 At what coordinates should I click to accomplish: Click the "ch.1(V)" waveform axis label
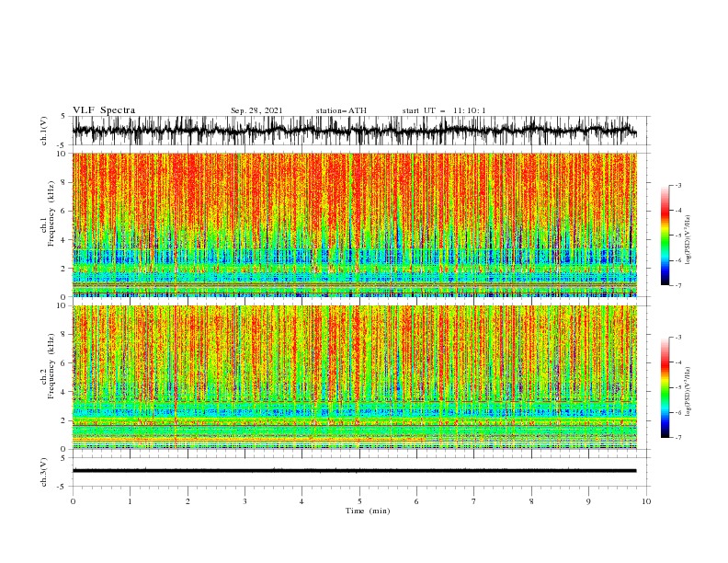44,131
